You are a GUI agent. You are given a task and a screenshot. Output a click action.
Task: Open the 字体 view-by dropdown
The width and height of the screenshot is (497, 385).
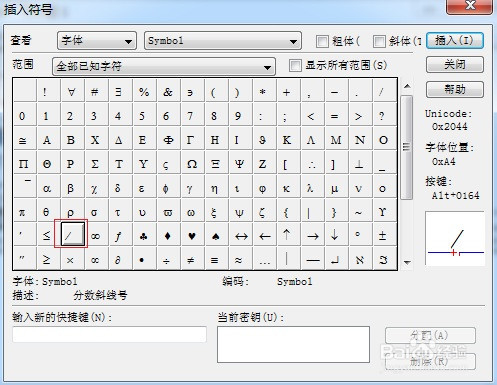(x=97, y=41)
